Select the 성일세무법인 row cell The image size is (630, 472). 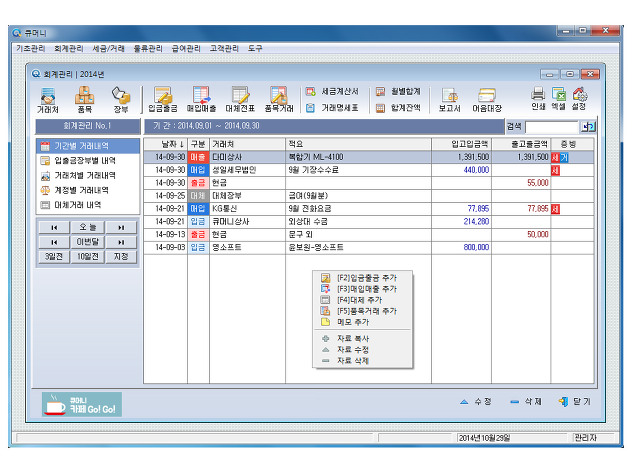coord(248,170)
